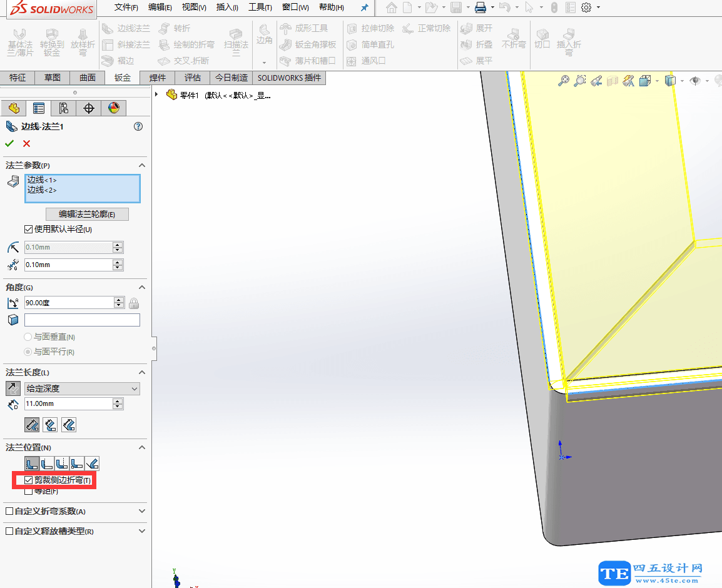The width and height of the screenshot is (722, 588).
Task: Collapse the 法兰参数 section
Action: pyautogui.click(x=141, y=165)
